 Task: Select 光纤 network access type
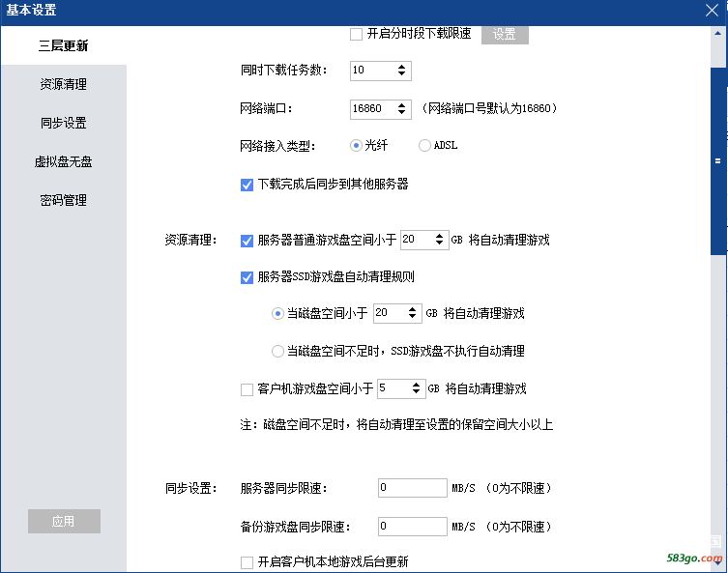coord(356,146)
